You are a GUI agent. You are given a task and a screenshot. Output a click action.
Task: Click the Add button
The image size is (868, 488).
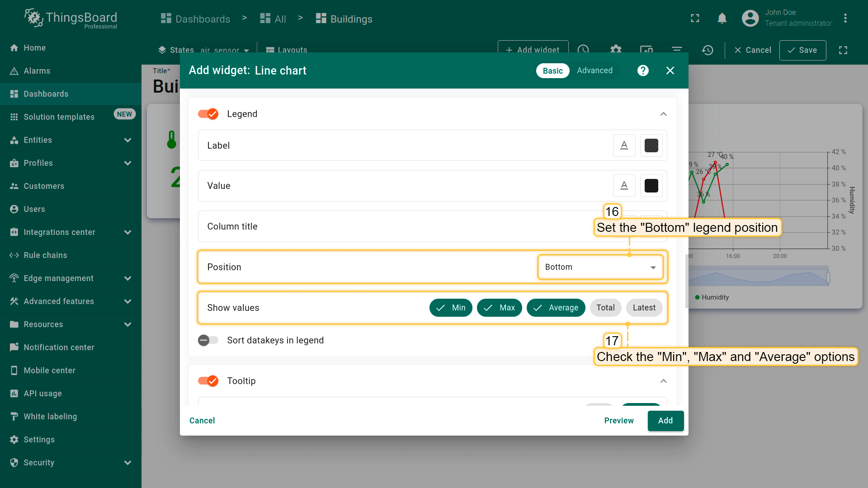665,421
